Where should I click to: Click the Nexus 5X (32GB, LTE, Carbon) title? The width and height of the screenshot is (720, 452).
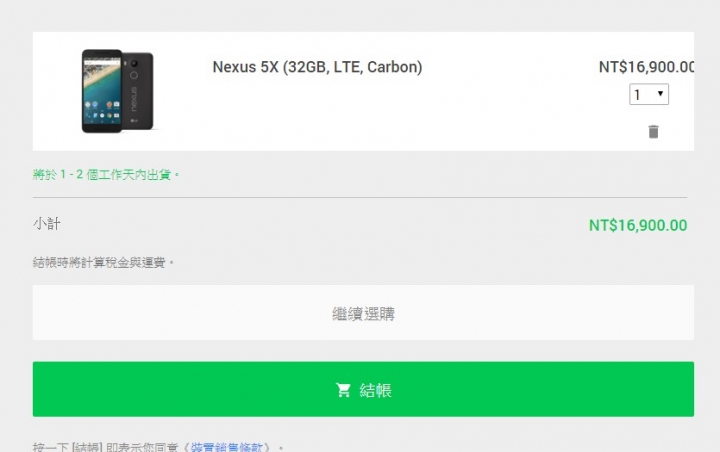(x=317, y=67)
